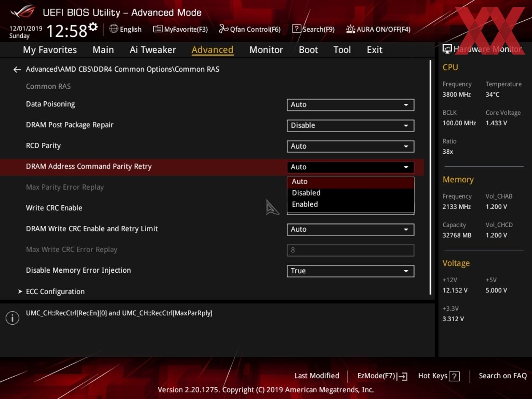
Task: Click the CPU Frequency 3800 MHz value
Action: 457,94
